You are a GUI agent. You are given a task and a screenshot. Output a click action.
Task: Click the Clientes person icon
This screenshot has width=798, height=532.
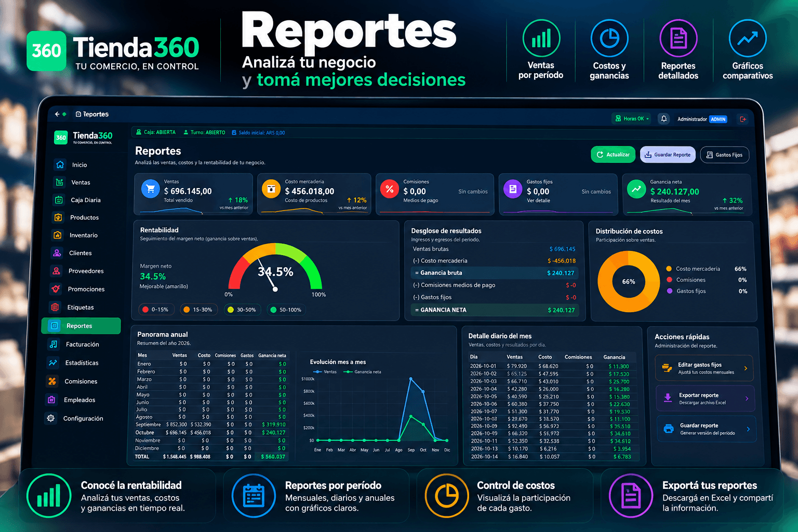point(57,253)
